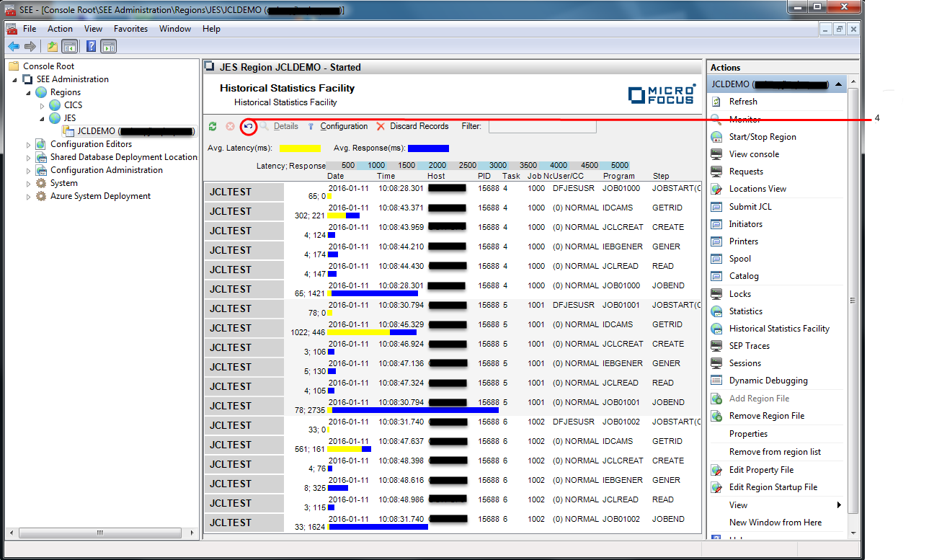Click the circled undo arrow in statistics toolbar
Image resolution: width=929 pixels, height=560 pixels.
248,126
